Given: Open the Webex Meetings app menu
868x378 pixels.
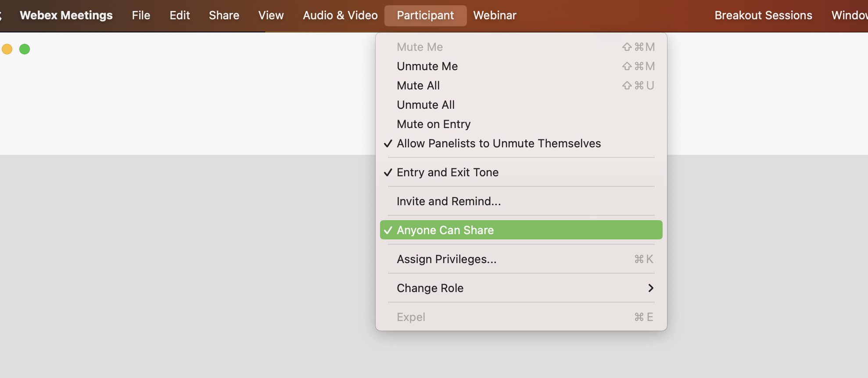Looking at the screenshot, I should [x=66, y=15].
